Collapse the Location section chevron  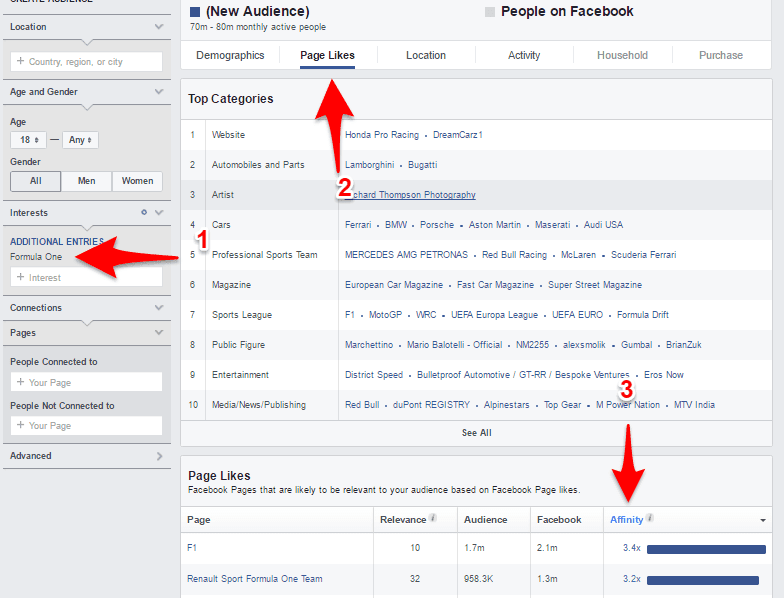pyautogui.click(x=159, y=27)
